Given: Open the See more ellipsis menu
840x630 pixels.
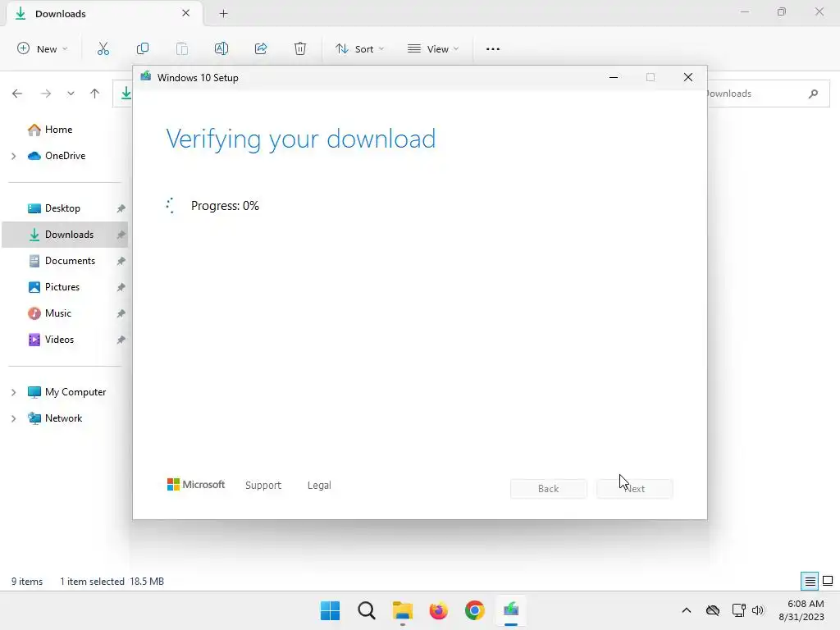Looking at the screenshot, I should coord(493,48).
